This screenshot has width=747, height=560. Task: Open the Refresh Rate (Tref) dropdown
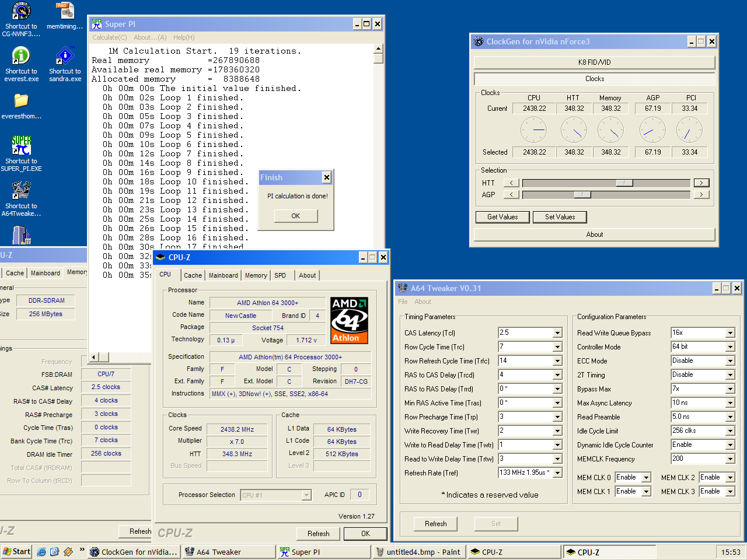[557, 473]
